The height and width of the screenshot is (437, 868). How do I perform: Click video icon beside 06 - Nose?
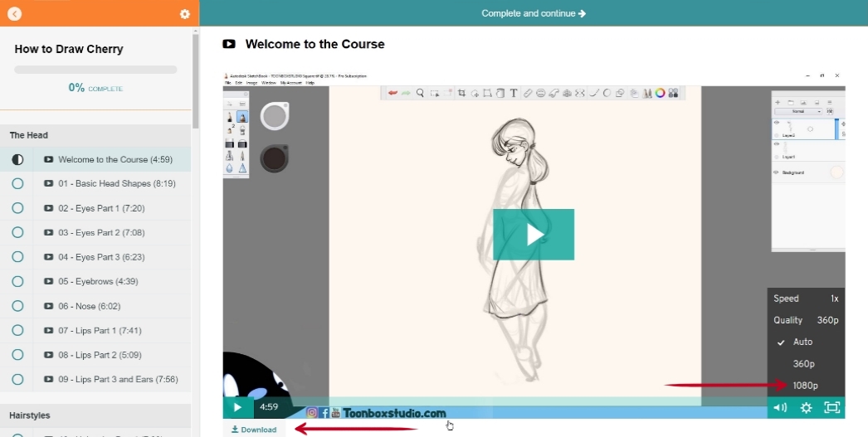point(49,306)
